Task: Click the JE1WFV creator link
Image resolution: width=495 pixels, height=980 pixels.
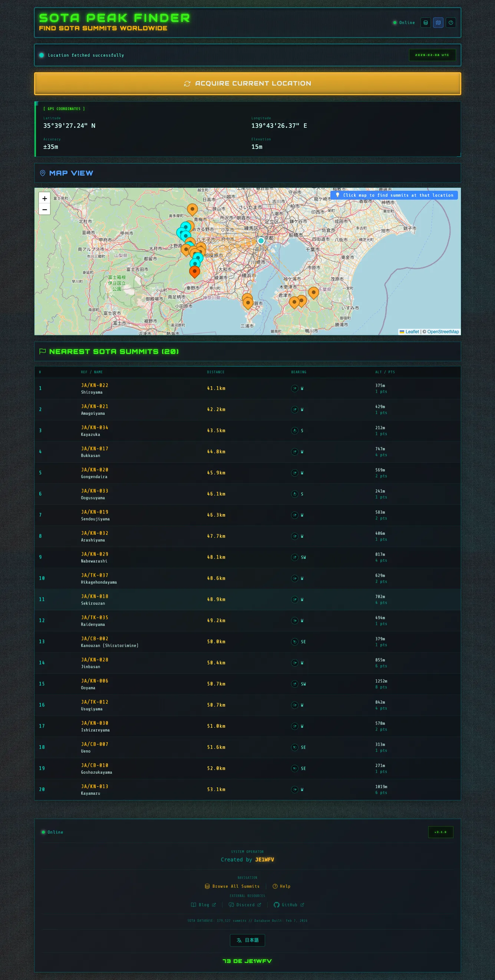Action: point(264,860)
